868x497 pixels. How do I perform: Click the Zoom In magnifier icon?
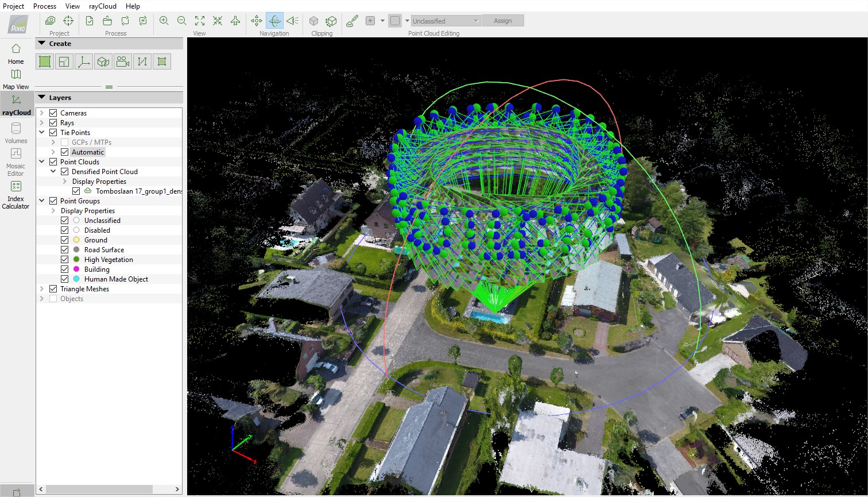coord(164,21)
